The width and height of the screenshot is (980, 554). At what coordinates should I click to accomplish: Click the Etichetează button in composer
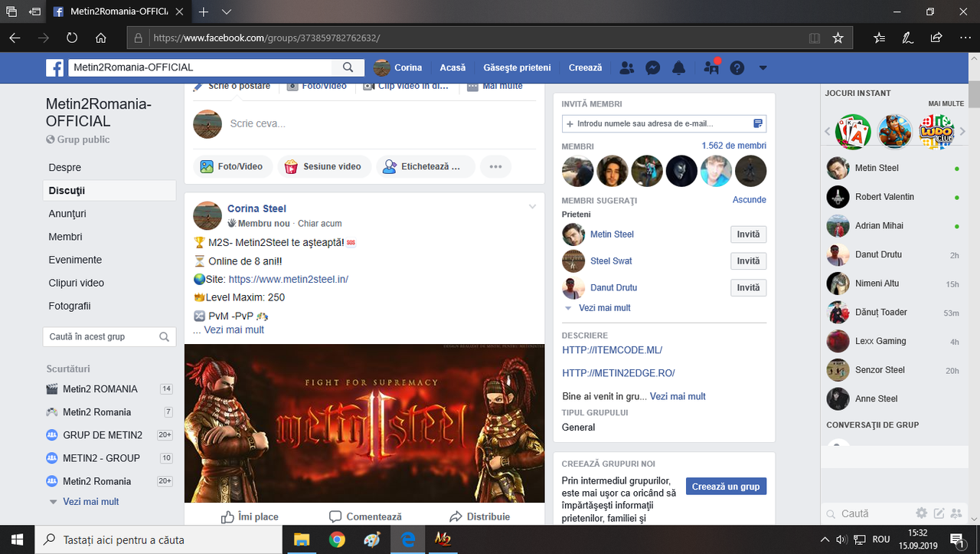[x=426, y=166]
